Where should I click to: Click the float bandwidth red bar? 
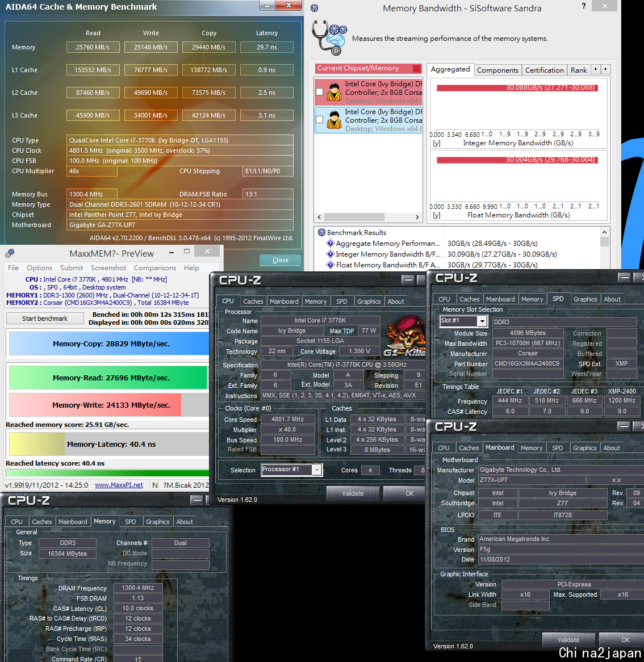pyautogui.click(x=517, y=160)
